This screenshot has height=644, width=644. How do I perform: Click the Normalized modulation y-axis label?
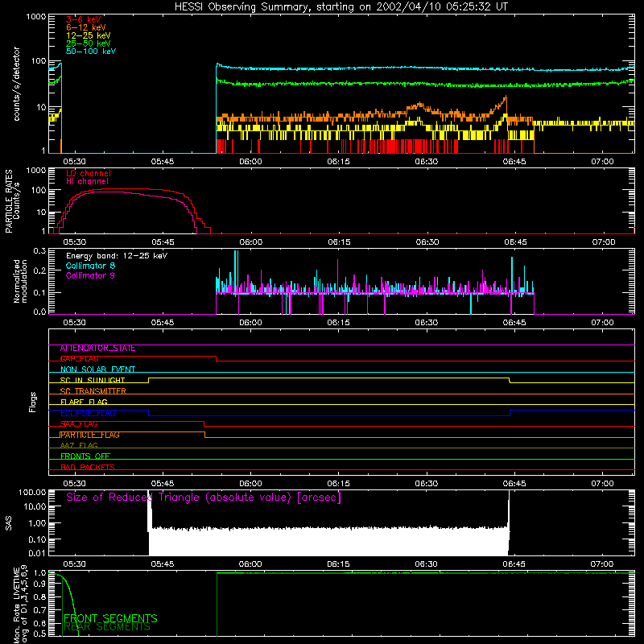[20, 281]
